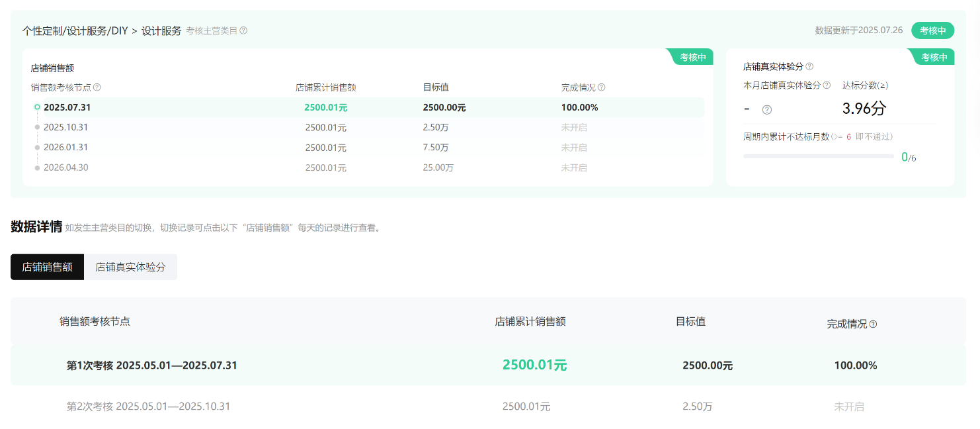This screenshot has width=980, height=429.
Task: Click the 考核中 ribbon on the 店铺真实体验分 card
Action: pos(934,58)
